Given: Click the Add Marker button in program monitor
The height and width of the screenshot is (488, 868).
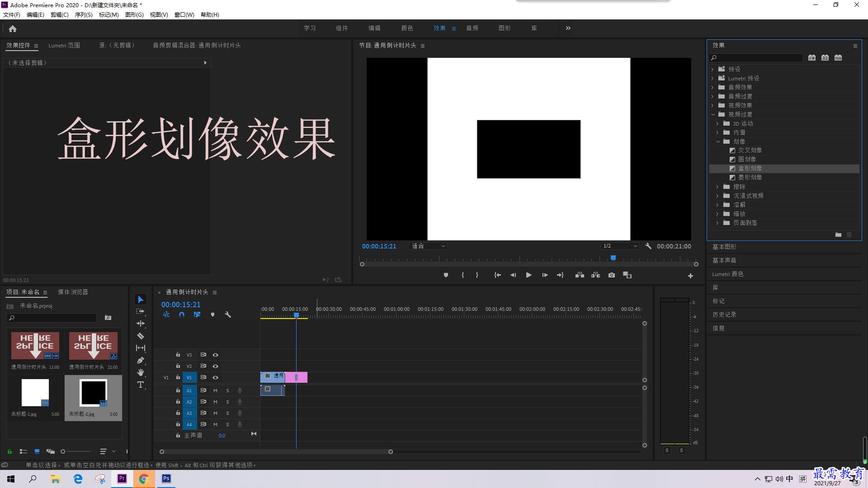Looking at the screenshot, I should coord(446,275).
